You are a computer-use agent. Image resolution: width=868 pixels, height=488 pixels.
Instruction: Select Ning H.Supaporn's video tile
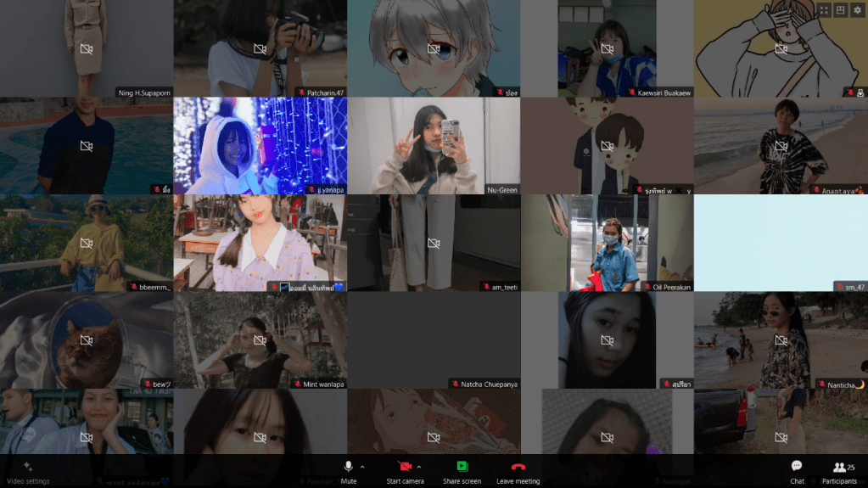(x=87, y=48)
